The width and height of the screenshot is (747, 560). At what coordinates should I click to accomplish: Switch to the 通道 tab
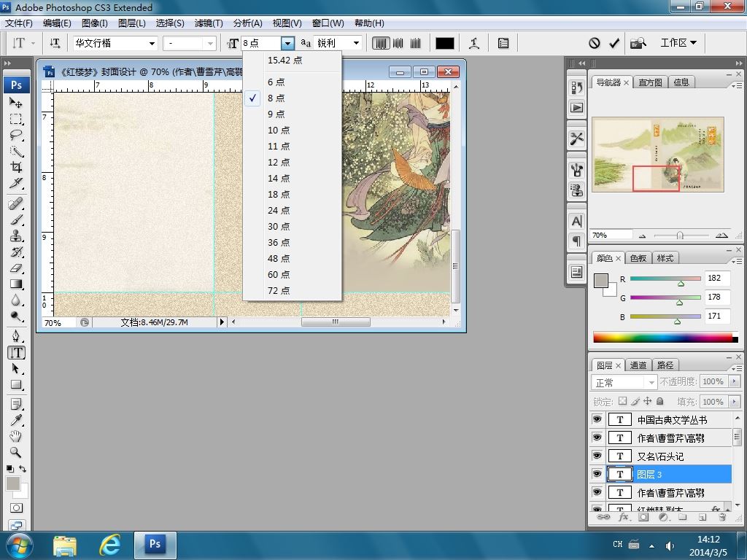pyautogui.click(x=638, y=365)
